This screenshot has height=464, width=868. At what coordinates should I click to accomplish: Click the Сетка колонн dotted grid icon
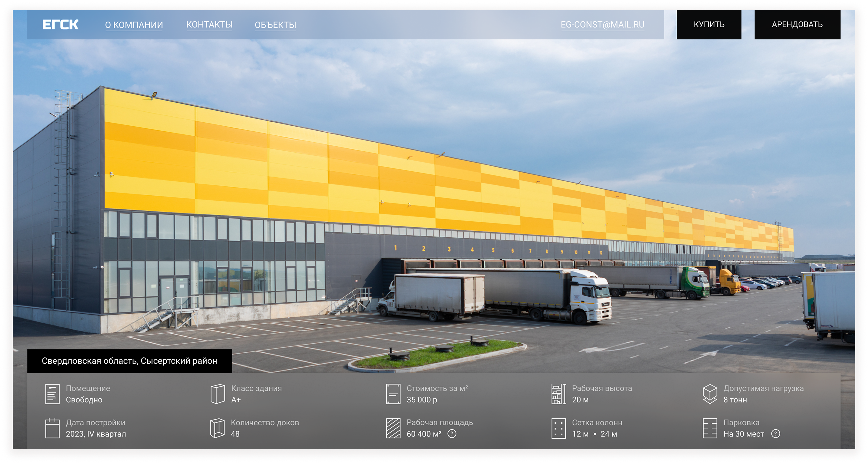point(558,428)
